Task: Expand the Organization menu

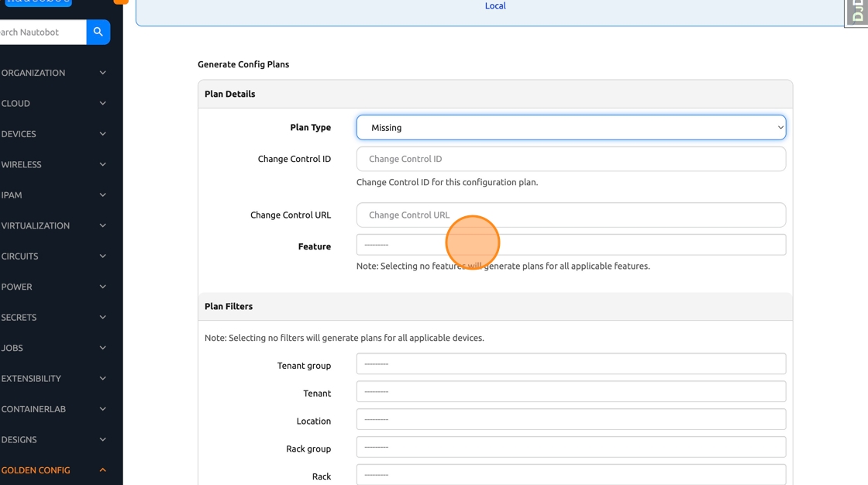Action: (53, 73)
